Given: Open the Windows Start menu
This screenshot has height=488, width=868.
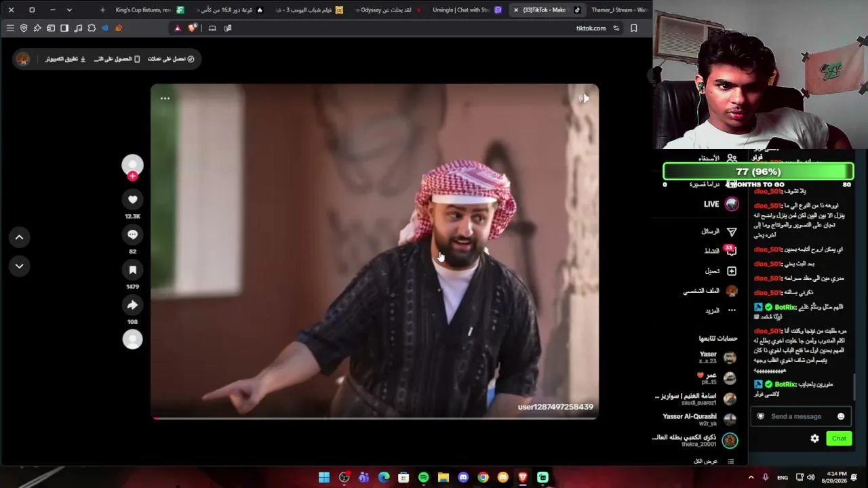Looking at the screenshot, I should [x=324, y=477].
